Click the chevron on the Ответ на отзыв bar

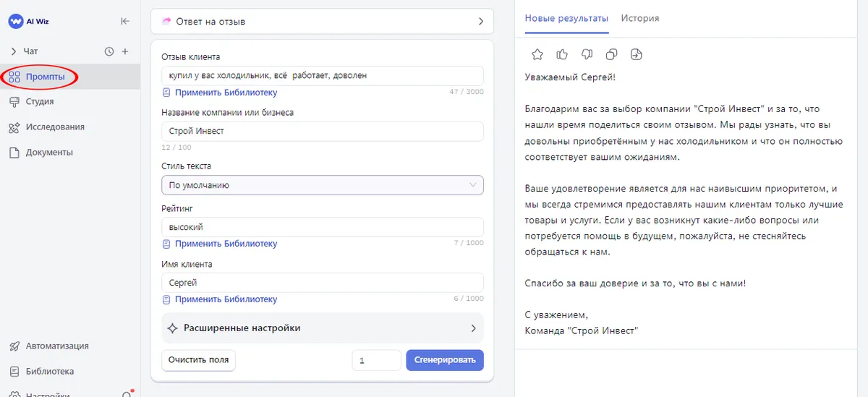tap(480, 21)
